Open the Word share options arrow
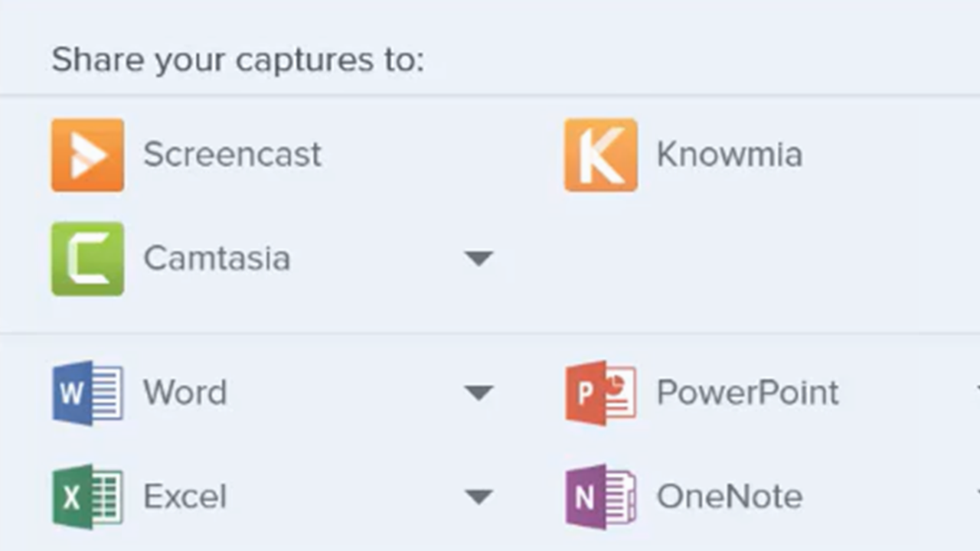The image size is (980, 551). 479,393
